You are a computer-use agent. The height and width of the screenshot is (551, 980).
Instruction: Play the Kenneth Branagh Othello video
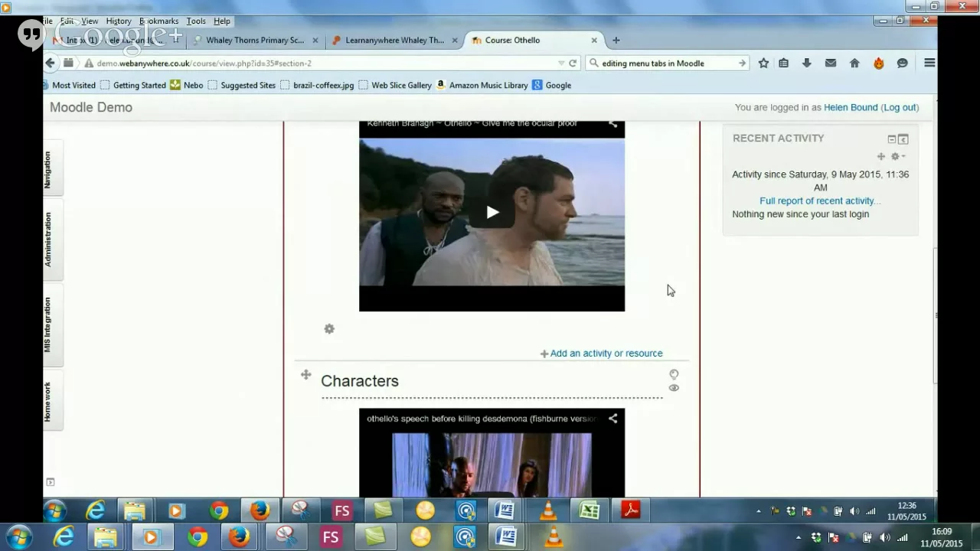tap(492, 213)
